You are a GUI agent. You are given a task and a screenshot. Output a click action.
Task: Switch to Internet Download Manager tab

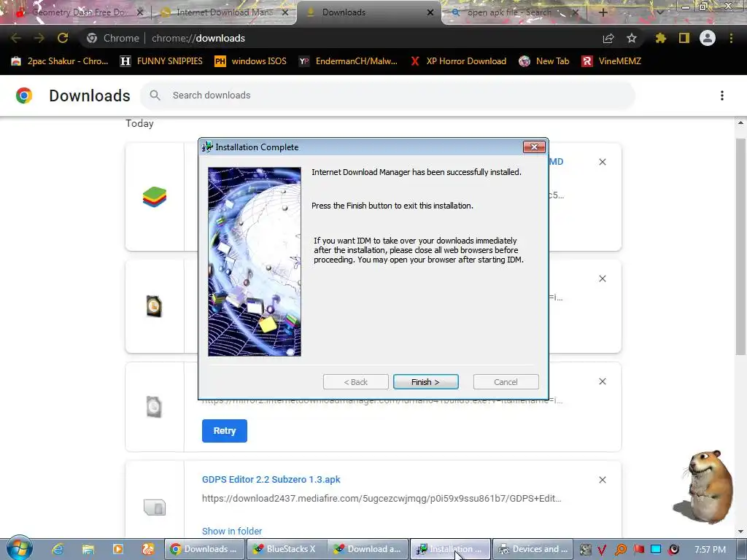[x=224, y=12]
